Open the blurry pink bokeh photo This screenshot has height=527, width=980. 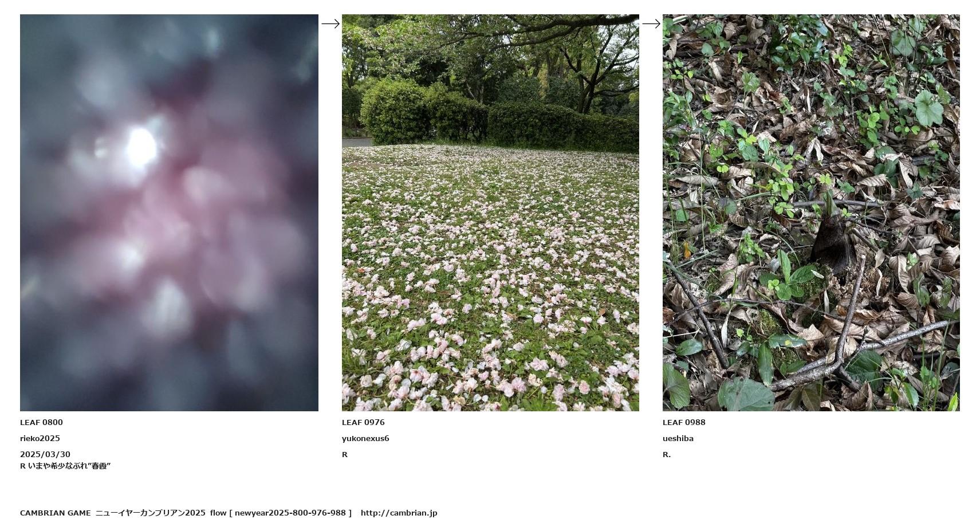coord(169,213)
